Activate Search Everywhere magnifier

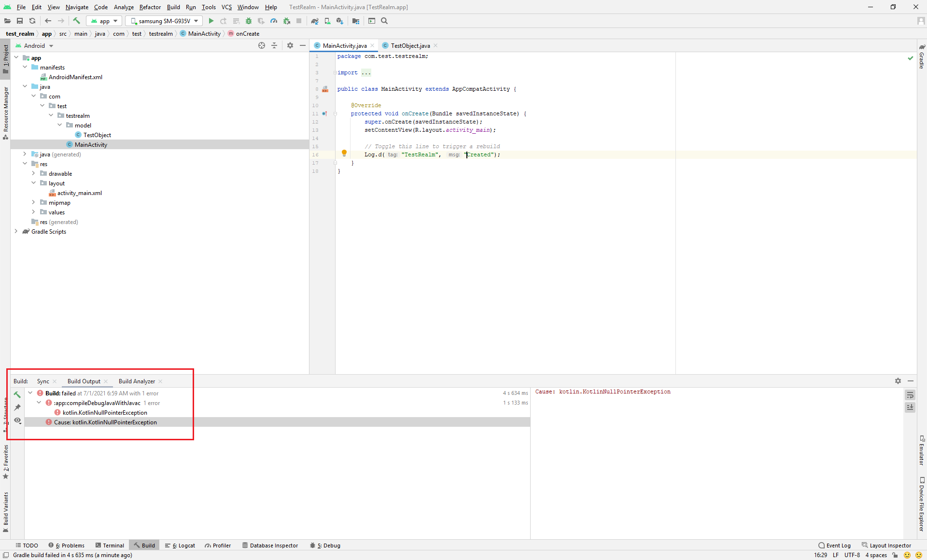384,21
